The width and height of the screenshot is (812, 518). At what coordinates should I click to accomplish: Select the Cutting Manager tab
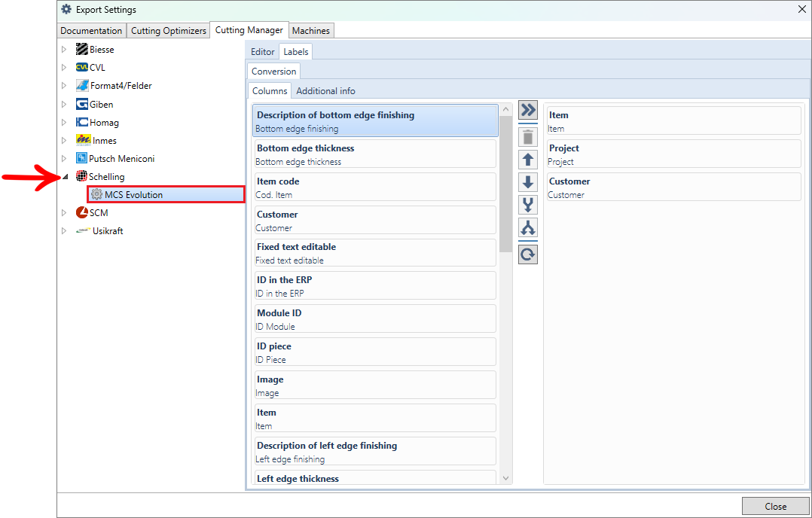pyautogui.click(x=249, y=30)
